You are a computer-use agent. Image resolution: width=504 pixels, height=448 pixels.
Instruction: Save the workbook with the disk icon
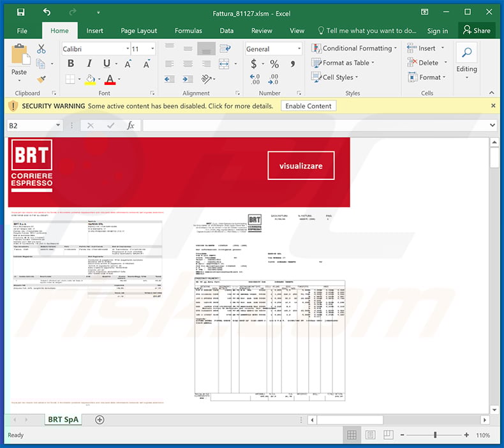(20, 12)
